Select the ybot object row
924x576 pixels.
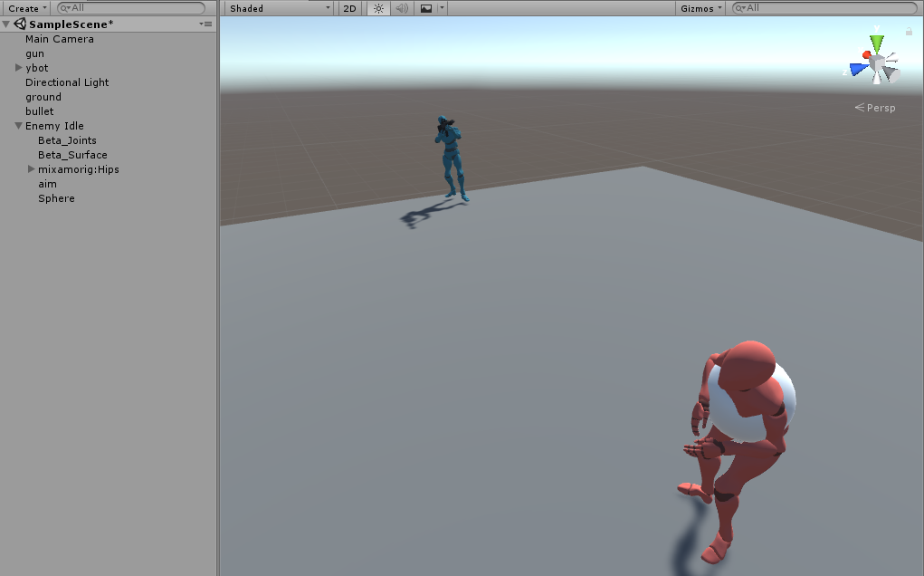(x=109, y=68)
